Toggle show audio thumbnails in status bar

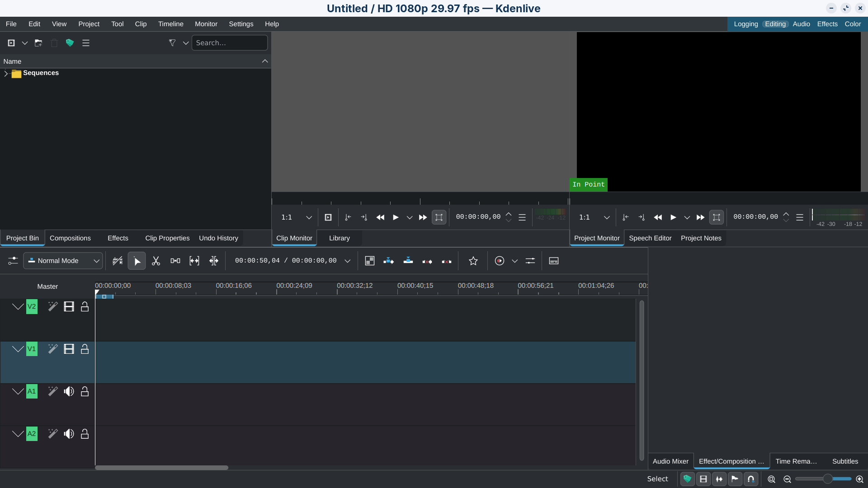point(719,479)
